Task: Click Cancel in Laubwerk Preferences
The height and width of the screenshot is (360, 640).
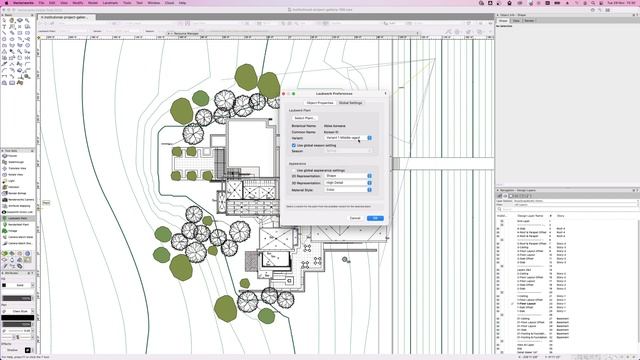Action: coord(355,218)
